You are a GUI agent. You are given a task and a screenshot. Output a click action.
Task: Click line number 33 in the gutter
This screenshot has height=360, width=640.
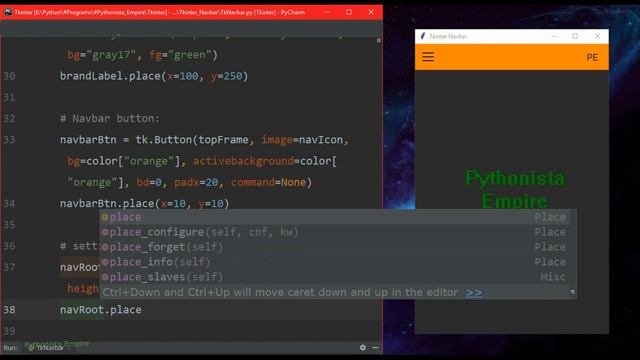9,140
